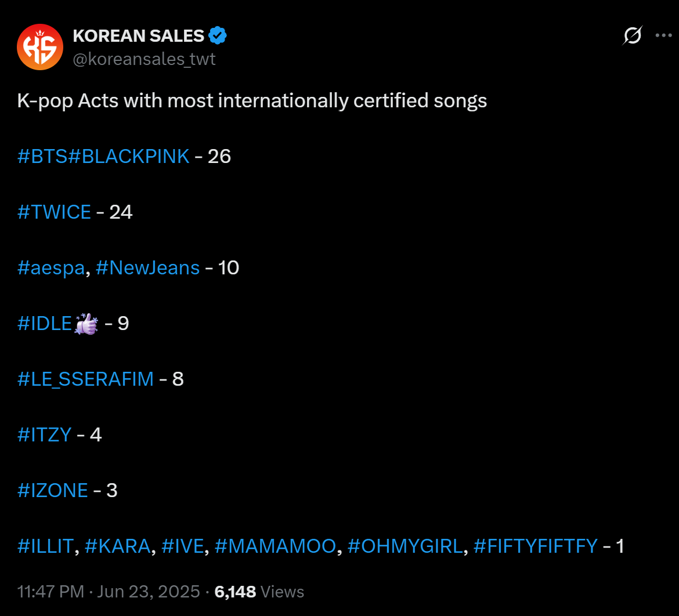Click the KOREAN SALES profile avatar

coord(40,47)
